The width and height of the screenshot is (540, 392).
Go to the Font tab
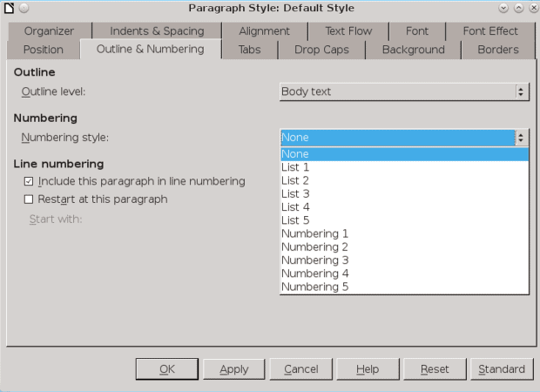point(417,31)
